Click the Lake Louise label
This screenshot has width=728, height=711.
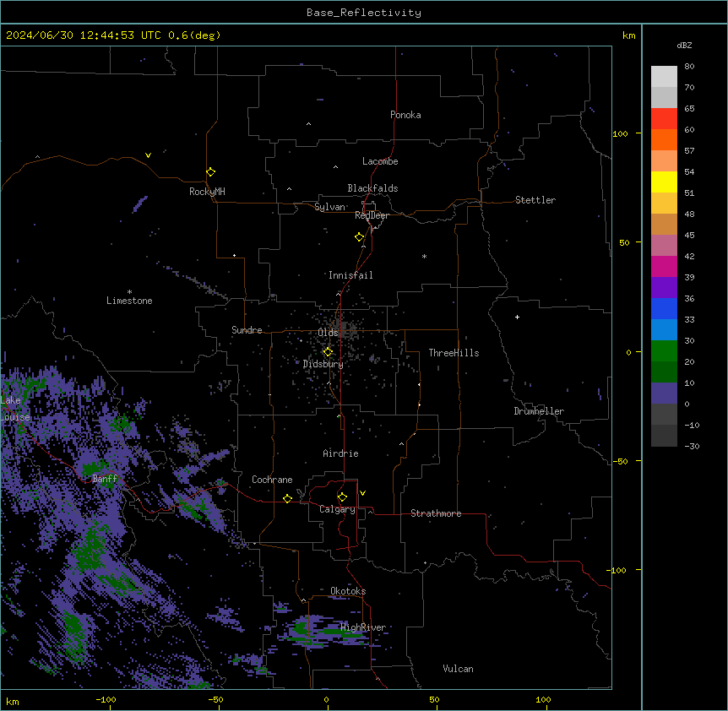(x=15, y=409)
